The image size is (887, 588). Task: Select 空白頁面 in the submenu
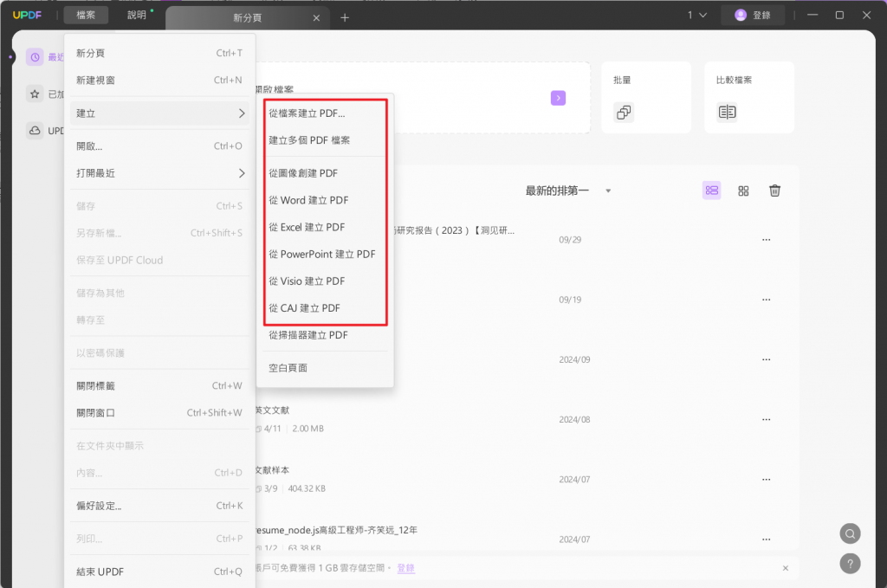click(x=326, y=368)
